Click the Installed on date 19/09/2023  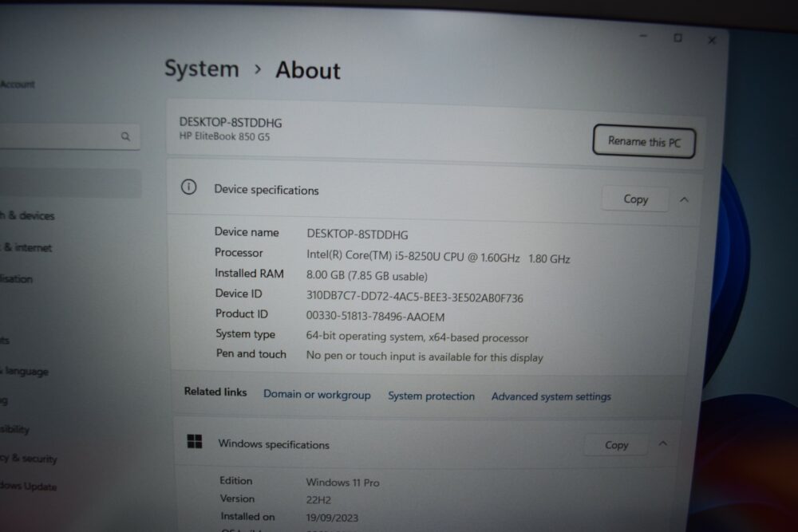(332, 518)
